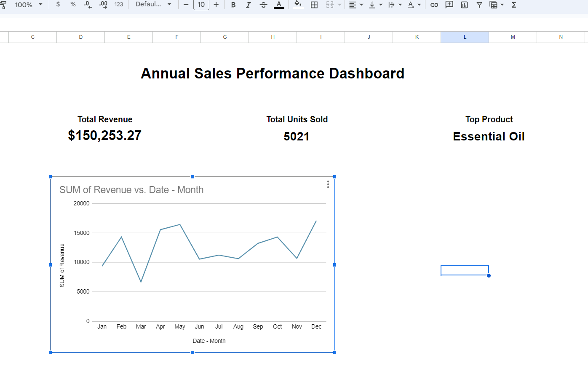Open the chart three-dot options menu
Screen dimensions: 588x380
(328, 184)
